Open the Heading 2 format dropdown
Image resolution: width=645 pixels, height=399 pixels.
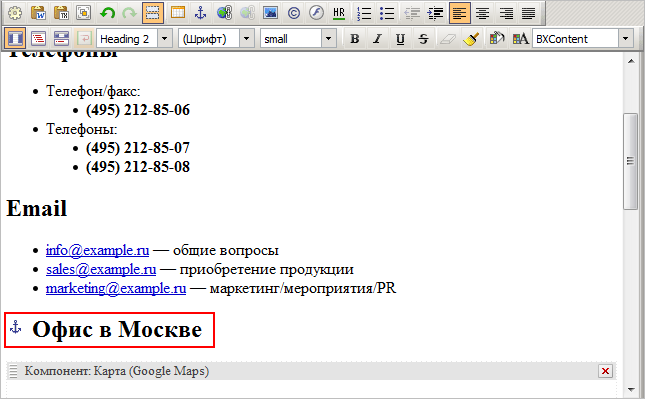tap(165, 39)
